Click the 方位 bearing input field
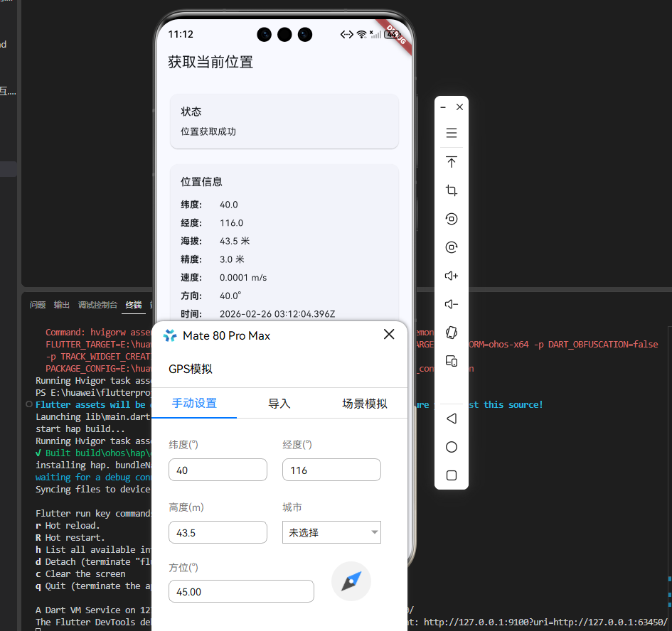The image size is (672, 631). point(241,590)
